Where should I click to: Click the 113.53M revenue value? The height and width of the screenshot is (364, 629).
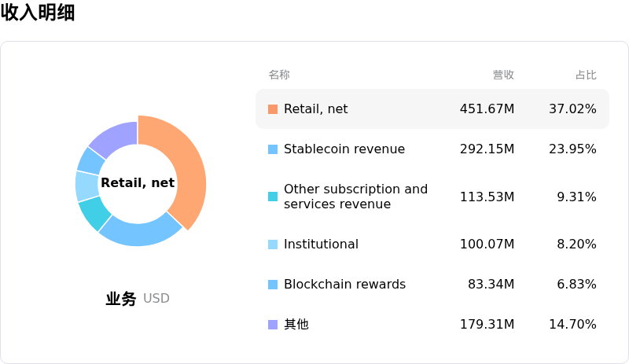click(487, 197)
